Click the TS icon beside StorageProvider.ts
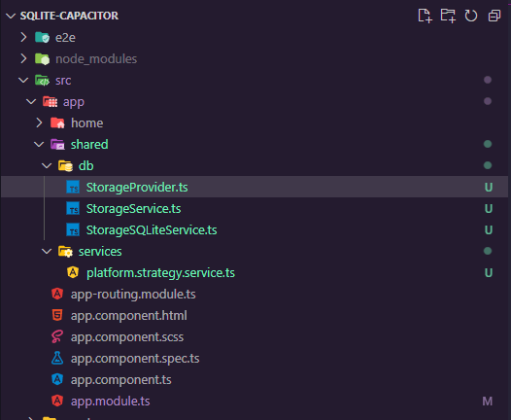 click(73, 188)
